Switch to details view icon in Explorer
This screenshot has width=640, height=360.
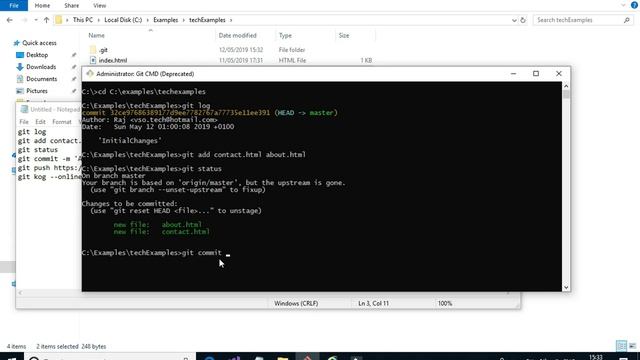621,346
